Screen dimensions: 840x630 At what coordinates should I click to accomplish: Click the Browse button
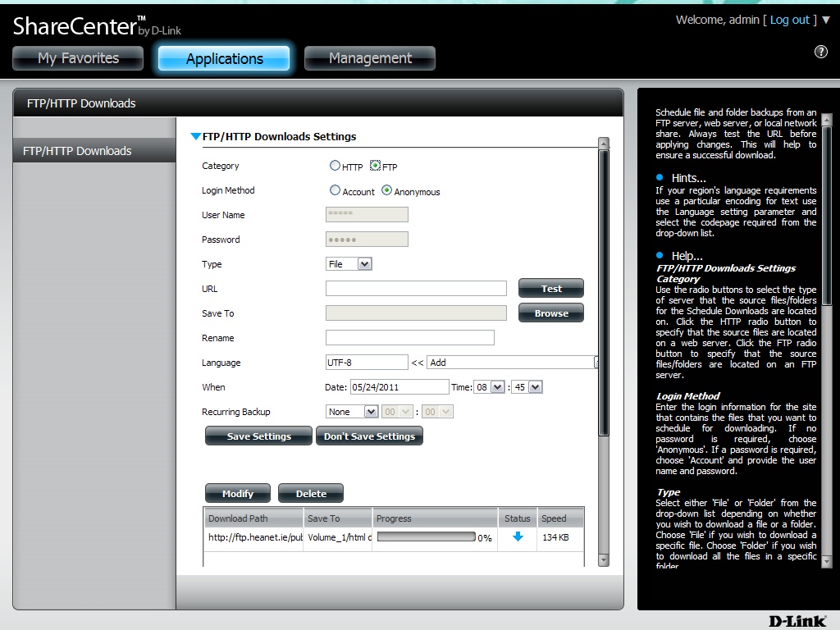click(x=550, y=313)
